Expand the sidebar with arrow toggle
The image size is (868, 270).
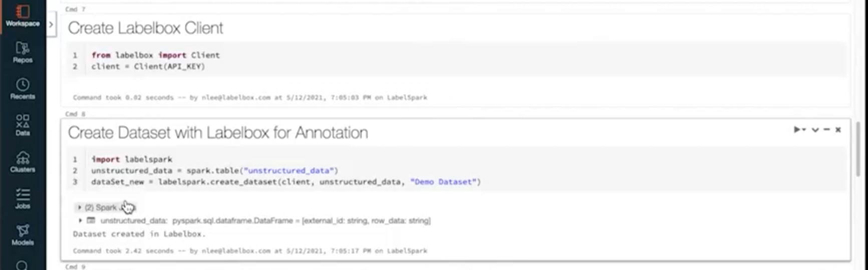(x=51, y=24)
